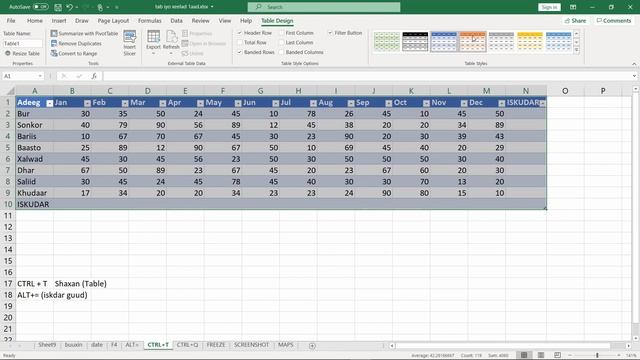Screen dimensions: 640x360
Task: Click the Insert Function fx icon
Action: [94, 76]
